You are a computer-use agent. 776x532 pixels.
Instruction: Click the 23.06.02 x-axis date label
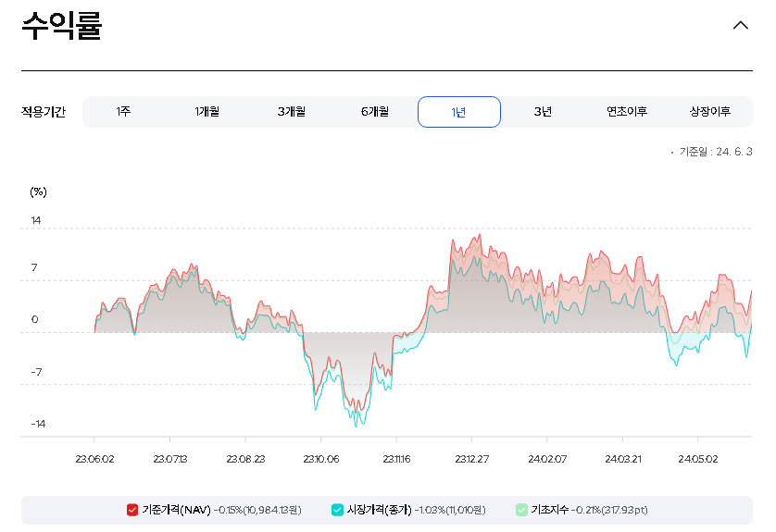point(94,459)
